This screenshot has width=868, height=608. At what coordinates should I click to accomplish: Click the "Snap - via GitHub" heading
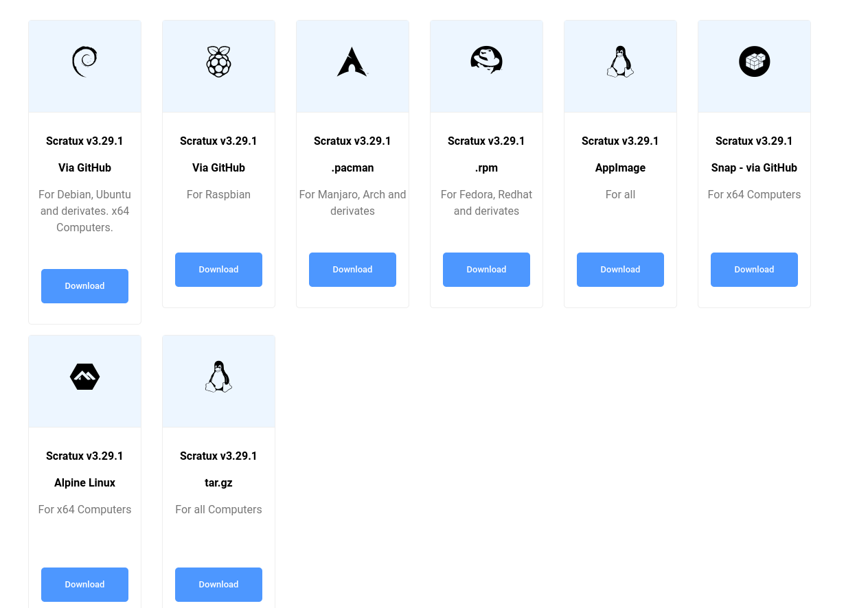754,167
